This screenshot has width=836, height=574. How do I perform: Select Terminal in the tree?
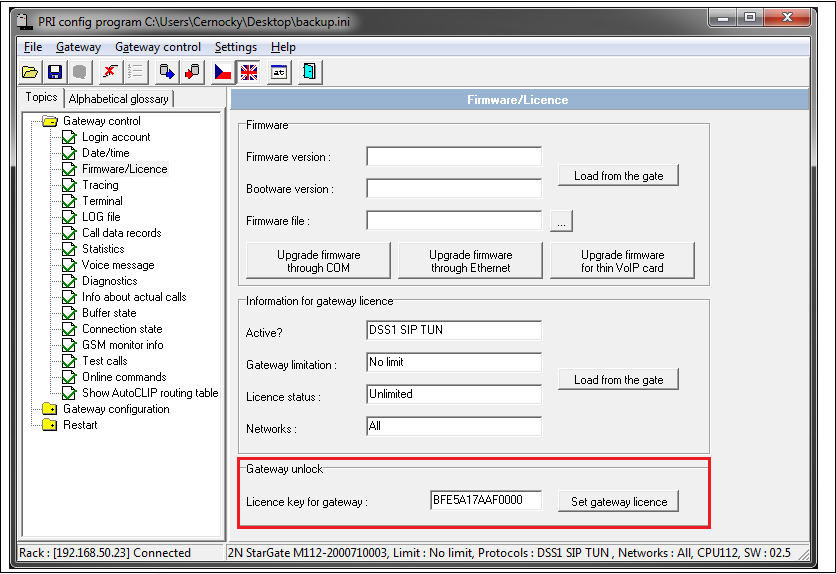point(102,201)
